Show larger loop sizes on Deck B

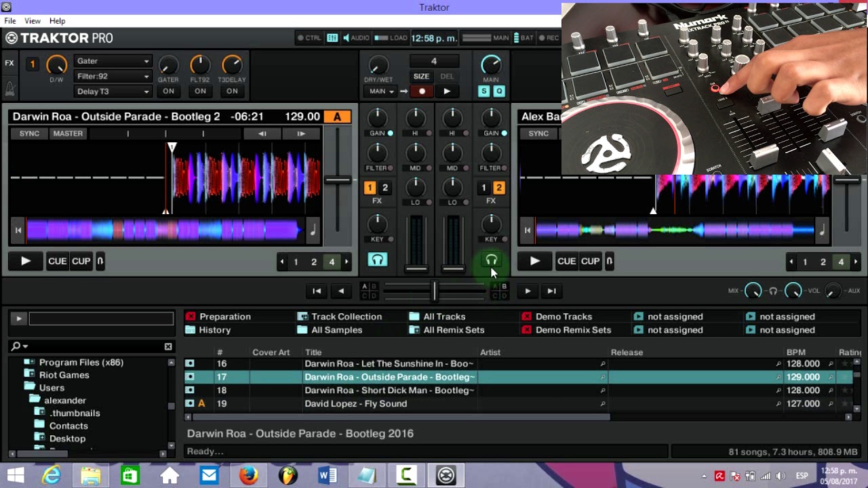click(856, 262)
